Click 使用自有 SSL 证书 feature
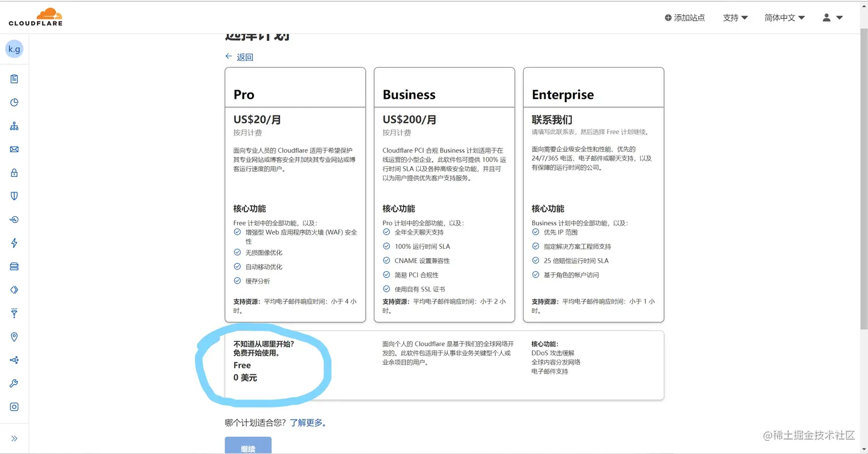 click(419, 289)
